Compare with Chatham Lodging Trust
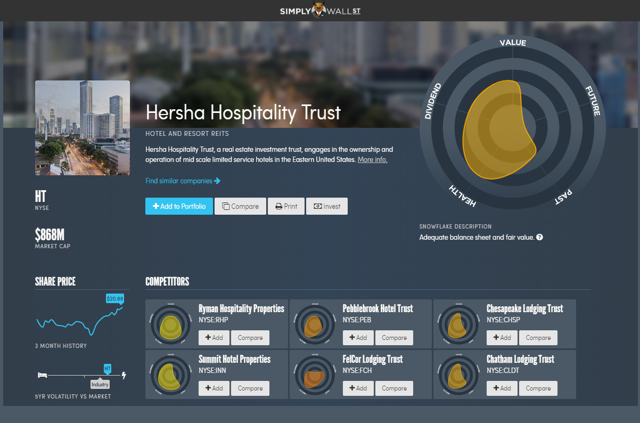640x423 pixels. [x=538, y=388]
